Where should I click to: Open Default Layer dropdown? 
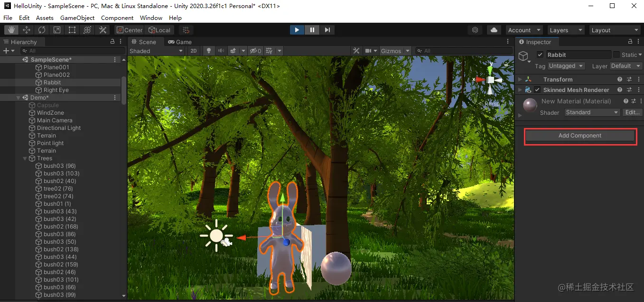(625, 66)
